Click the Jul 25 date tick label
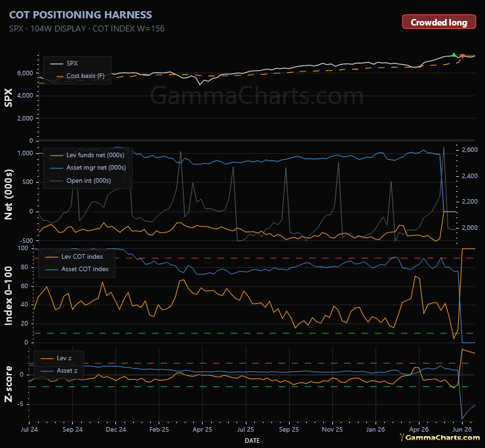This screenshot has height=448, width=485. pyautogui.click(x=246, y=430)
